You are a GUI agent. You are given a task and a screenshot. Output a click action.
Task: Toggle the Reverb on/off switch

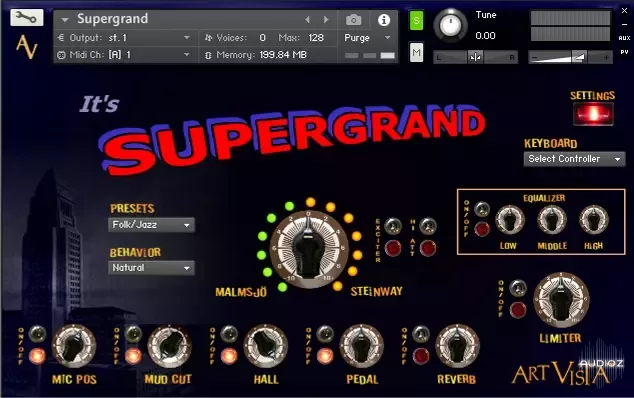[x=421, y=334]
